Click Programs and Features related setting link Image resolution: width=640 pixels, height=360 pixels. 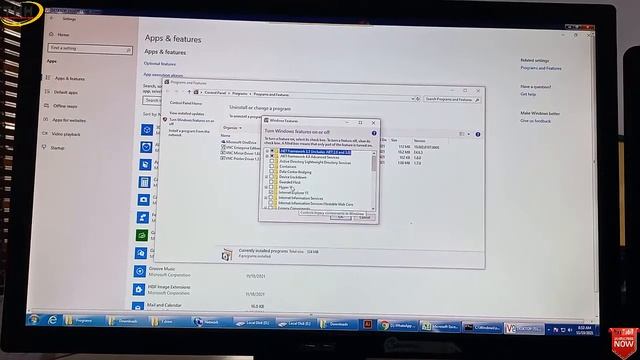point(541,68)
